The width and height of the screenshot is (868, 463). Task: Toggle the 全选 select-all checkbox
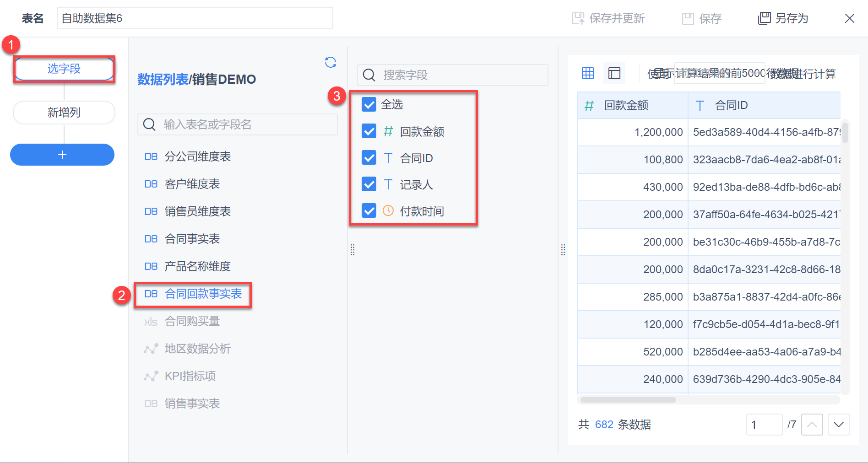369,105
